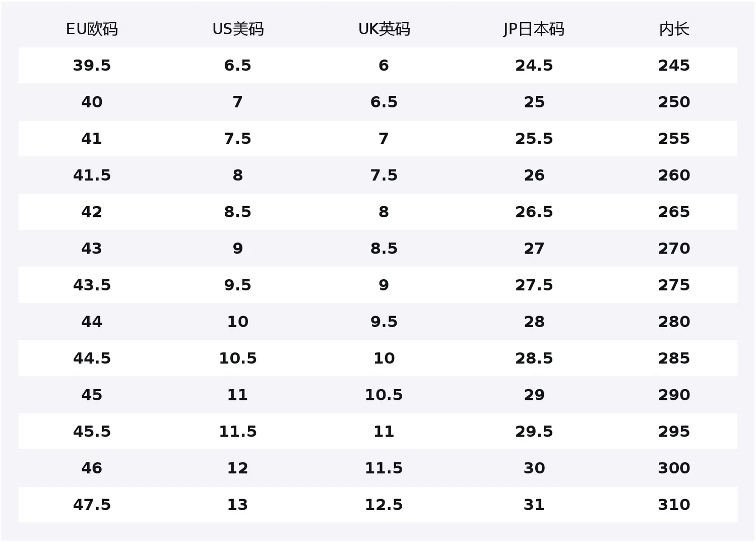
Task: Click the UK英码 column header
Action: point(384,29)
